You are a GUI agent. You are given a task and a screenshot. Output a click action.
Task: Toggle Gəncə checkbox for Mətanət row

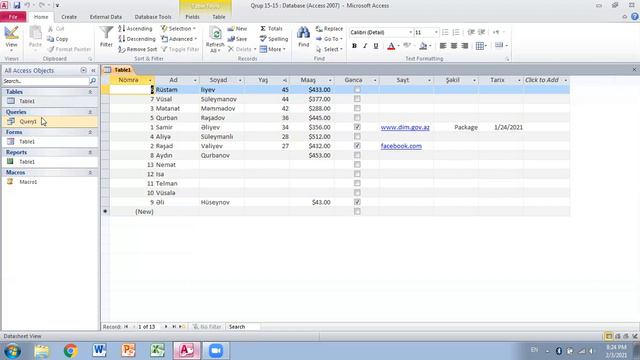coord(357,108)
